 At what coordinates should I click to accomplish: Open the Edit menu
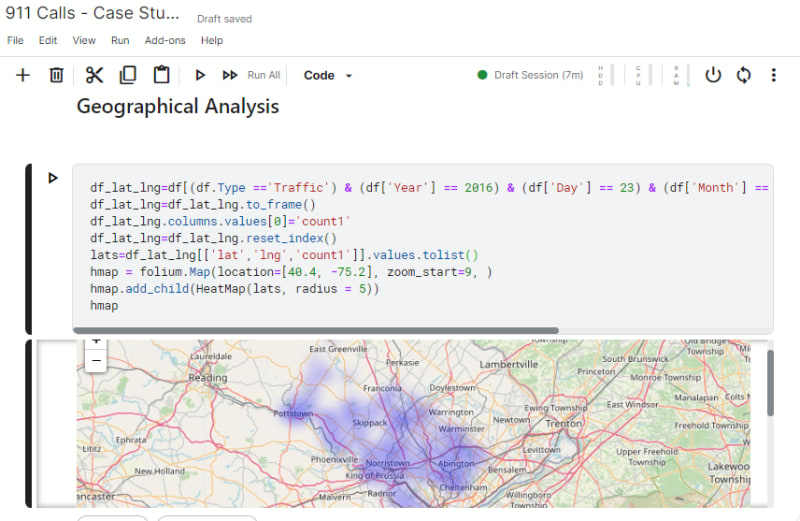point(48,40)
